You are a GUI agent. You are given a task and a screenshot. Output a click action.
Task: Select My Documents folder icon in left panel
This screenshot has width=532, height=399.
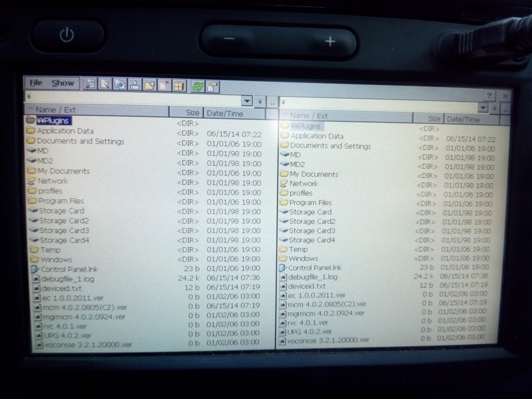click(32, 170)
